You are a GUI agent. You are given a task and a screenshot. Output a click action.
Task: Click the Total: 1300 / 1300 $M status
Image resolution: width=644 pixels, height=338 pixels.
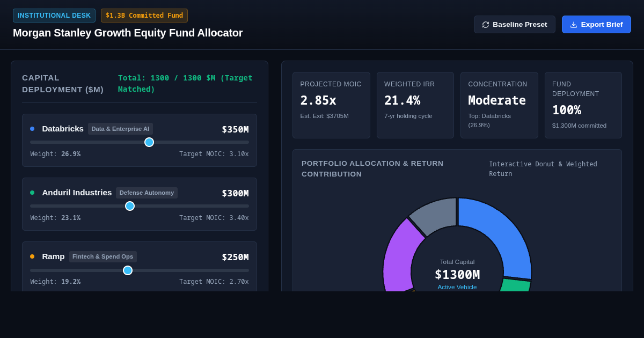185,83
